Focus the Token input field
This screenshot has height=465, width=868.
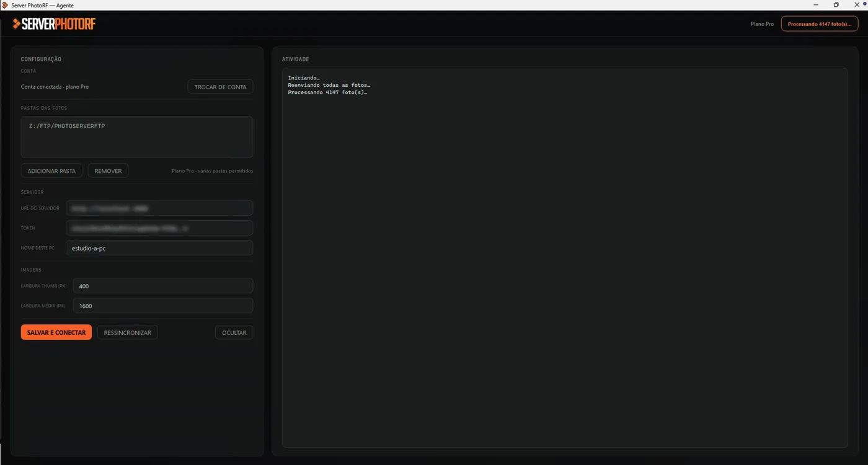coord(159,228)
